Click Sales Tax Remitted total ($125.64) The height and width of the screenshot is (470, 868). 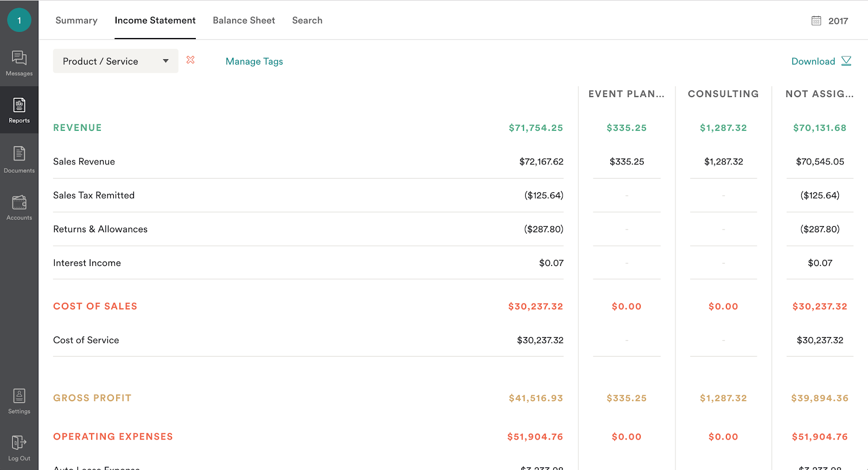coord(544,195)
